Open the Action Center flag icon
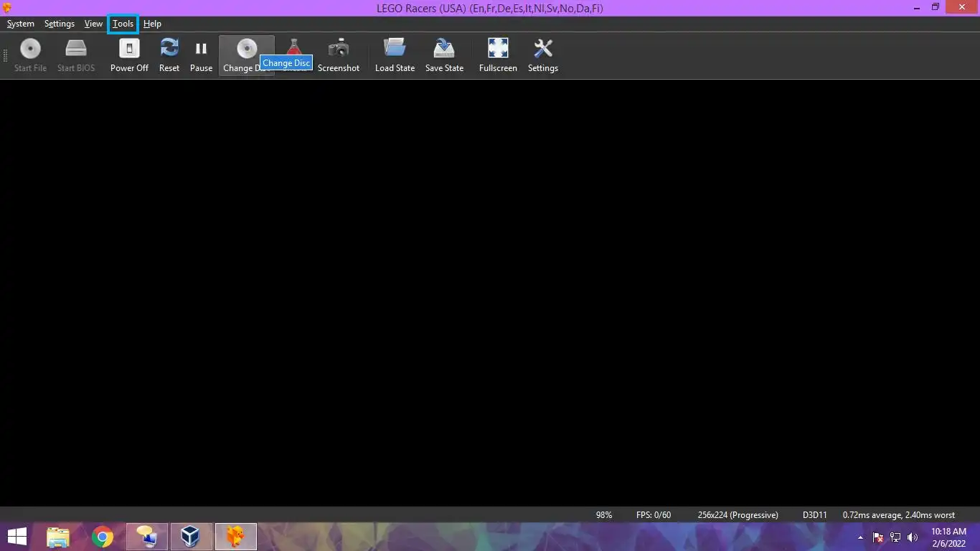 (878, 537)
